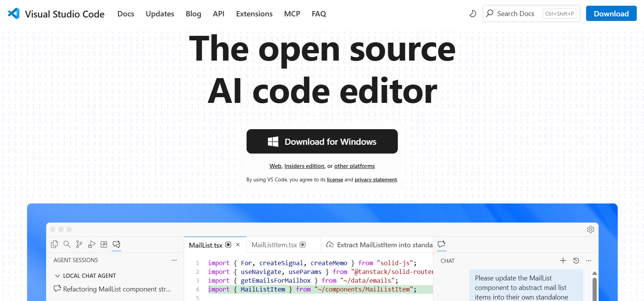Start a new chat with the plus icon

pos(563,261)
